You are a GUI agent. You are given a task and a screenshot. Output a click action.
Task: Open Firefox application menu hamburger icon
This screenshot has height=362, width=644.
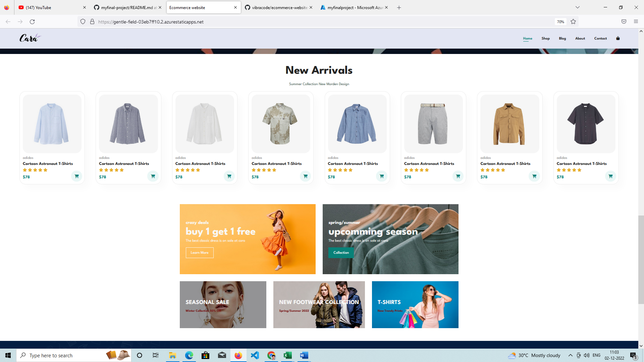coord(636,22)
